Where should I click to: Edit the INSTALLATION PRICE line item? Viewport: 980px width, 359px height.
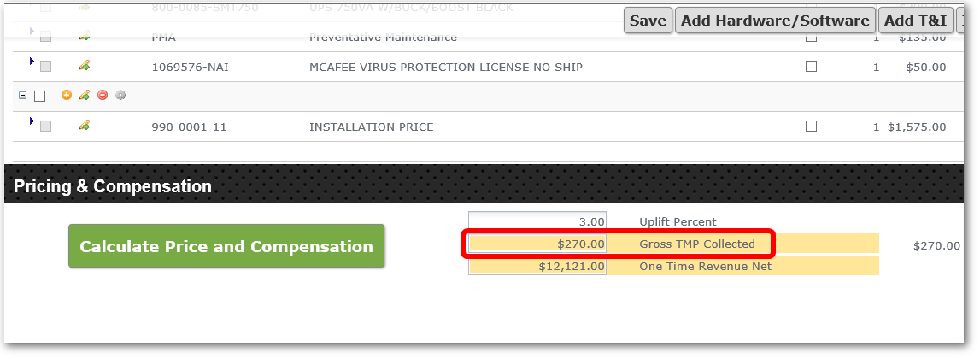pyautogui.click(x=85, y=125)
